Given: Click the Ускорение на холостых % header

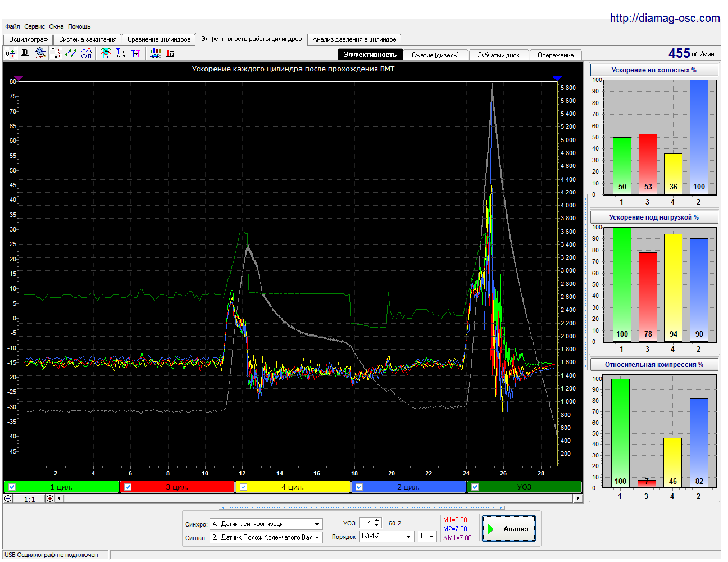Looking at the screenshot, I should pos(654,70).
